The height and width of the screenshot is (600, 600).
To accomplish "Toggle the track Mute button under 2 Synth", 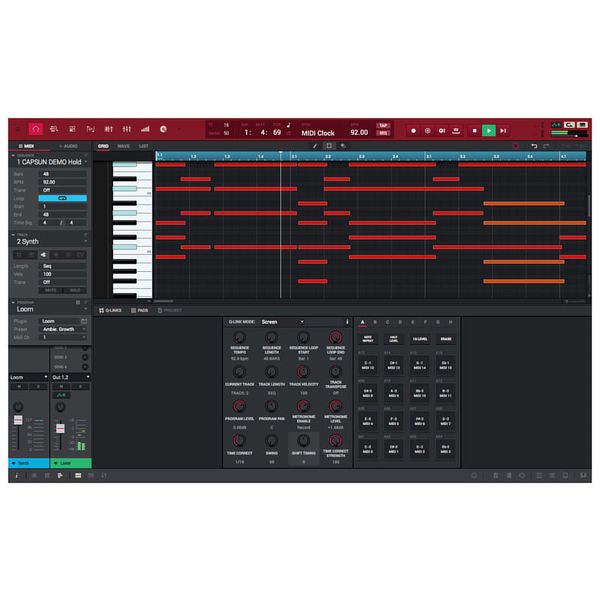I will pyautogui.click(x=51, y=290).
